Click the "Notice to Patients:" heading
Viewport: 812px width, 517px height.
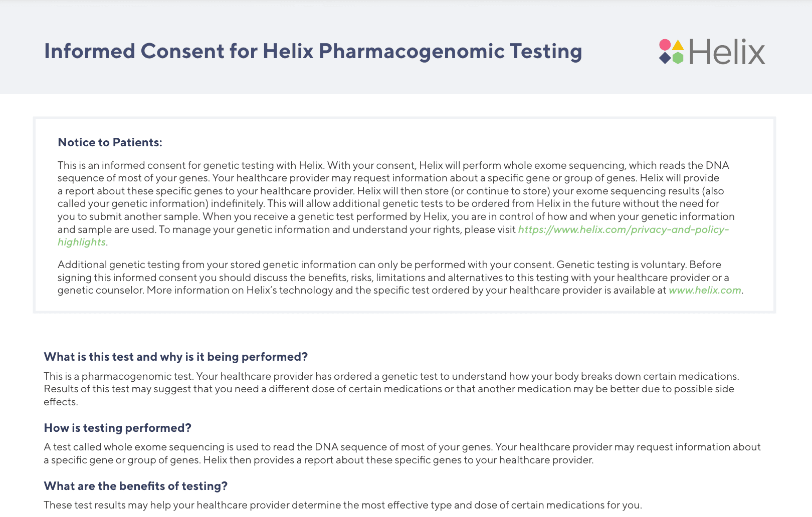[110, 142]
